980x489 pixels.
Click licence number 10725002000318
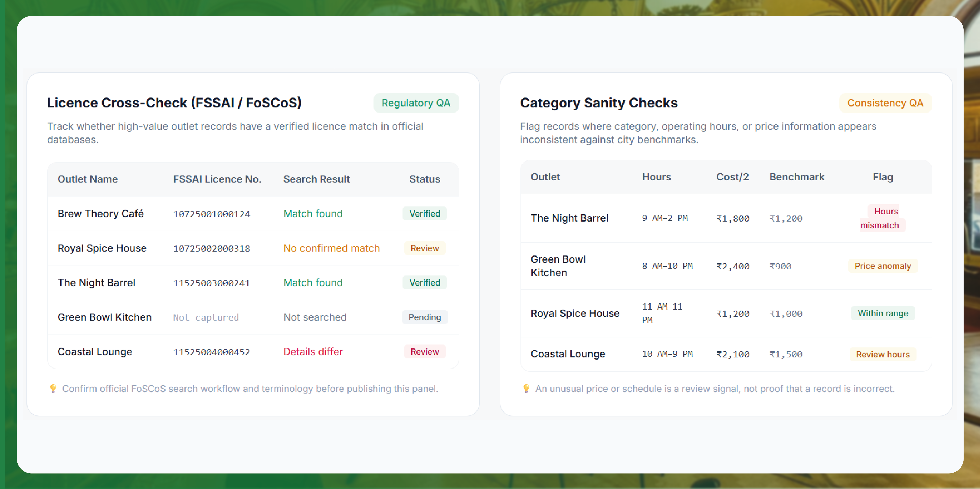tap(211, 249)
